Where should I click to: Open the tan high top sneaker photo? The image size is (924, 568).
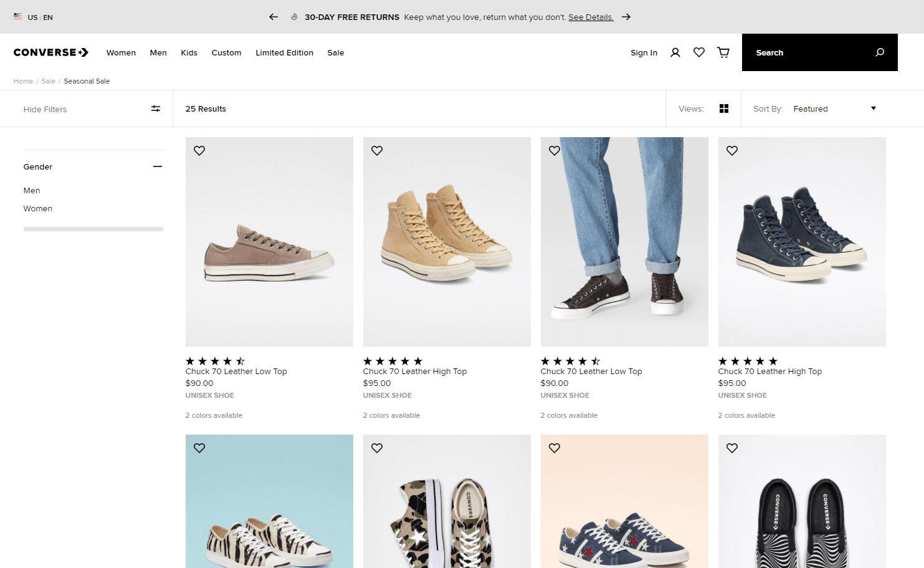[x=447, y=242]
